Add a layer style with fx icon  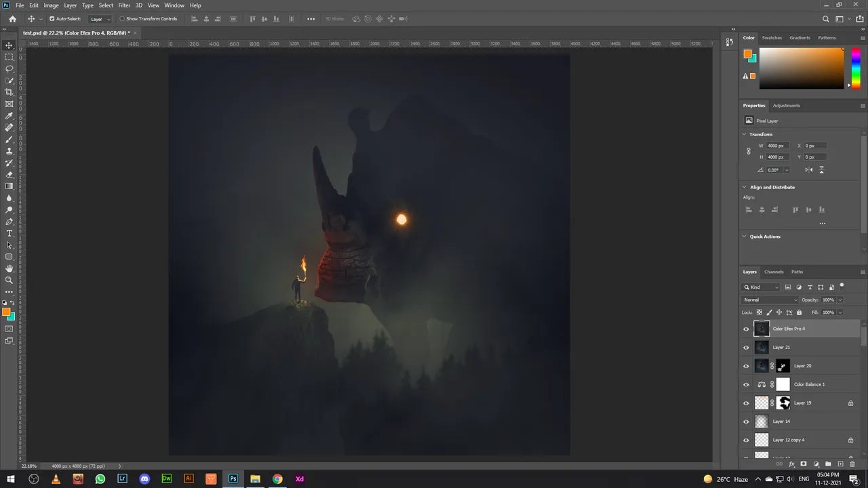point(792,464)
